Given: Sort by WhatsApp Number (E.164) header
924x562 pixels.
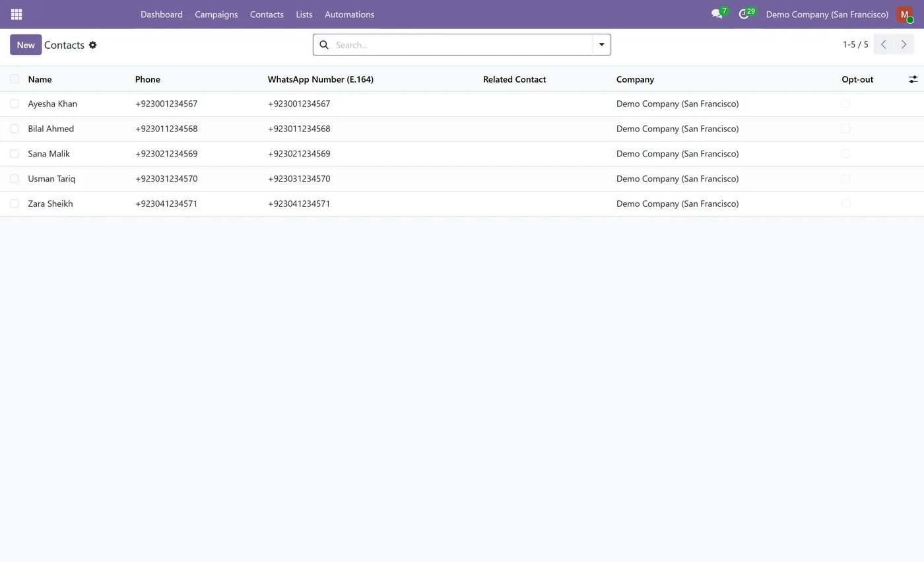Looking at the screenshot, I should pyautogui.click(x=321, y=79).
